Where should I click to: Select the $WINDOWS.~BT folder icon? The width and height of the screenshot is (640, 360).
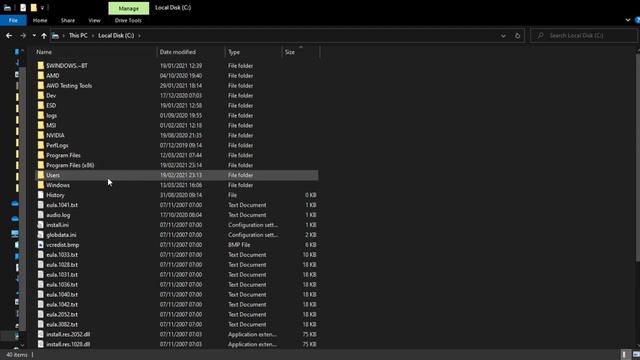[40, 66]
